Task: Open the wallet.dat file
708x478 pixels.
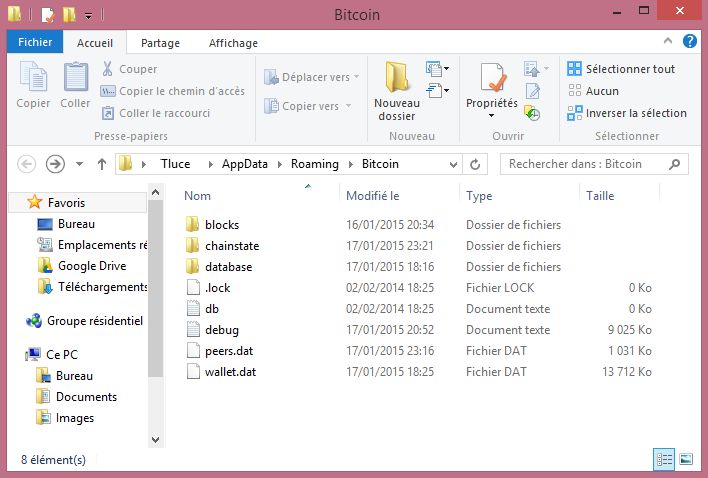Action: pyautogui.click(x=230, y=372)
